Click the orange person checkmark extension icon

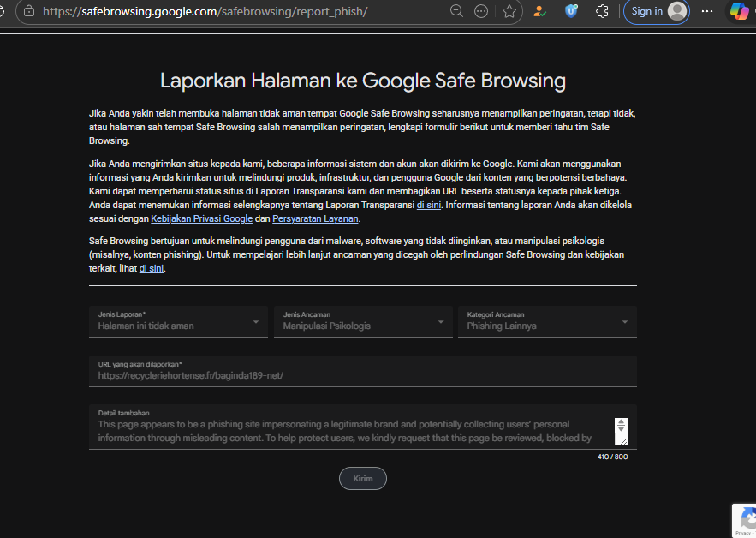click(540, 11)
